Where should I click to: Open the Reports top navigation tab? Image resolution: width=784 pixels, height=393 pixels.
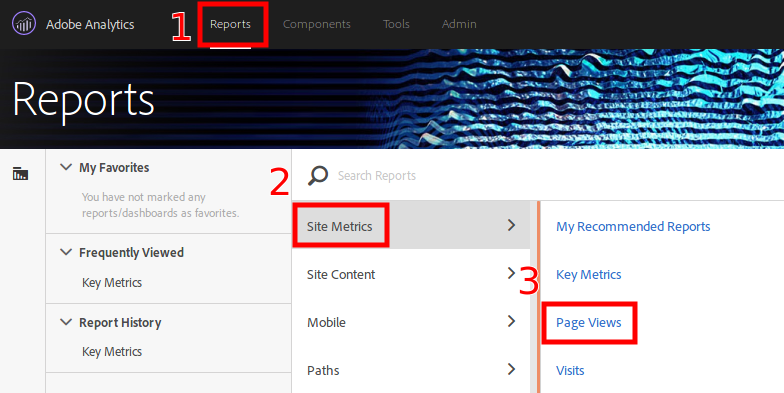[230, 24]
